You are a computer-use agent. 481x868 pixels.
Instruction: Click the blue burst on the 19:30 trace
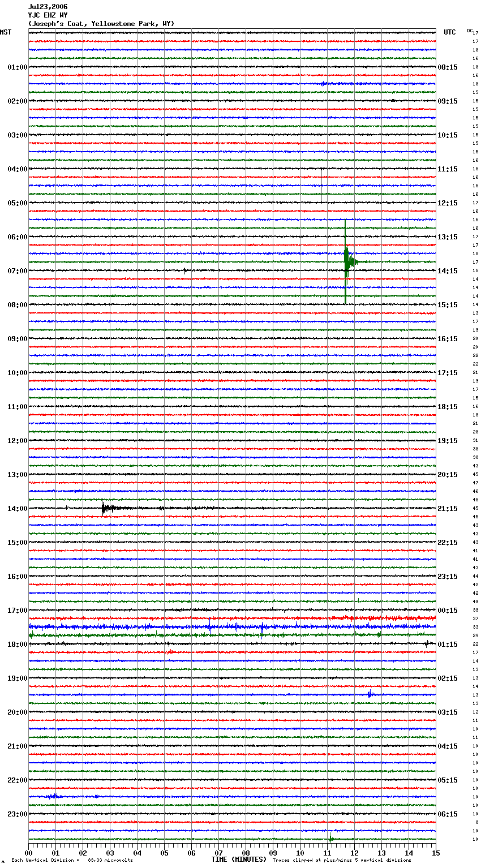370,694
